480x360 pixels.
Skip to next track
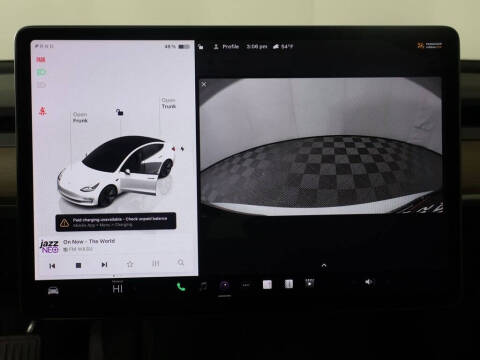point(104,265)
